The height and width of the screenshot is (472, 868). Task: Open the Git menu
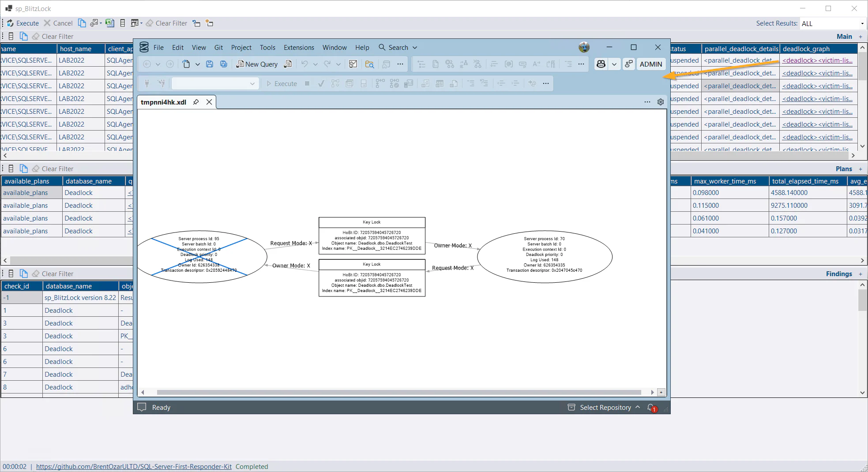tap(218, 48)
